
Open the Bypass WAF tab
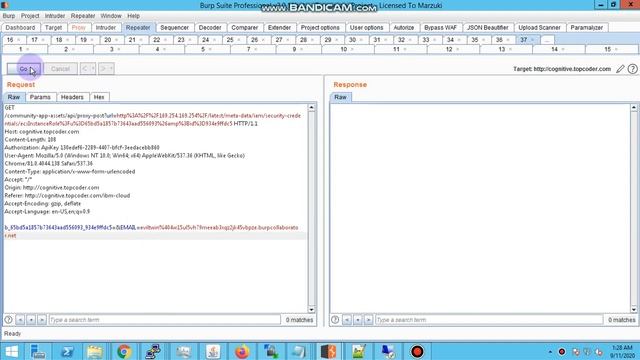(x=440, y=27)
